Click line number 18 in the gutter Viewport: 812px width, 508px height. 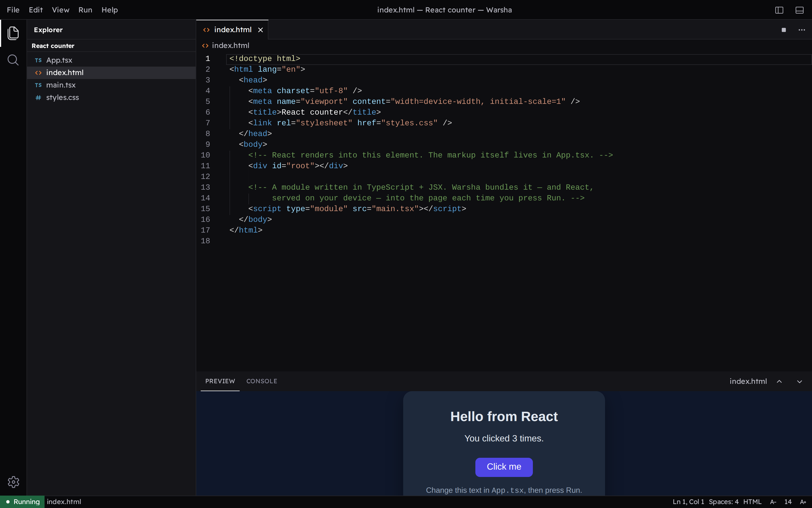(x=205, y=241)
